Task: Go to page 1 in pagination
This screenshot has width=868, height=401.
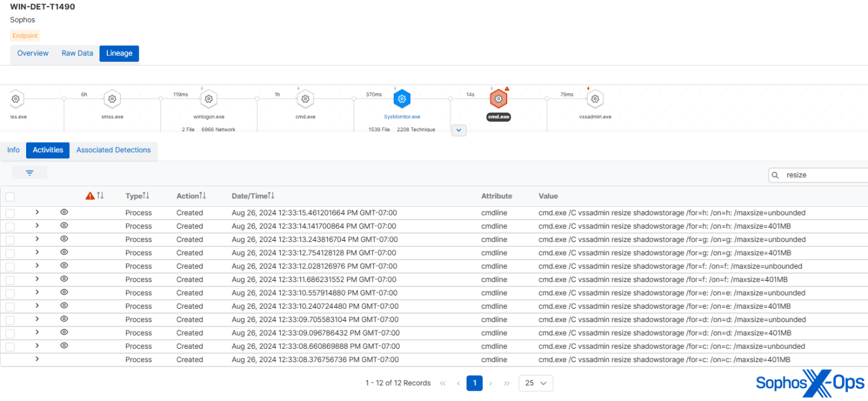Action: [x=474, y=383]
